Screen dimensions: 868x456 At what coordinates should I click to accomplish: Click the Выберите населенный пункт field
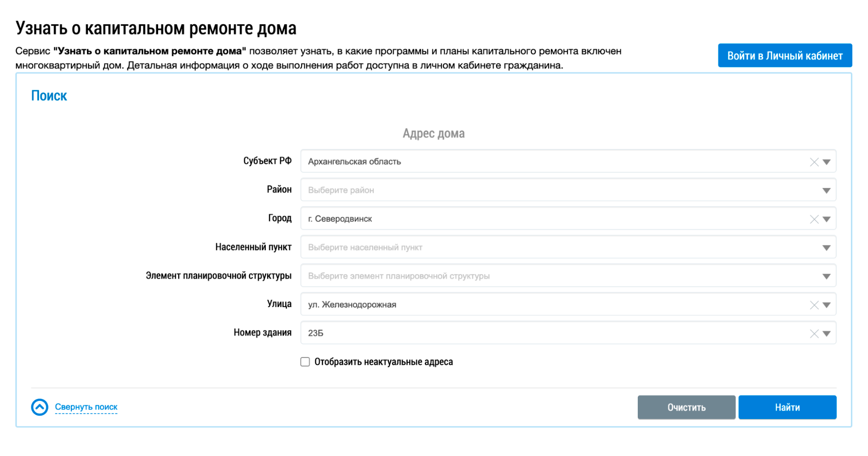tap(568, 247)
